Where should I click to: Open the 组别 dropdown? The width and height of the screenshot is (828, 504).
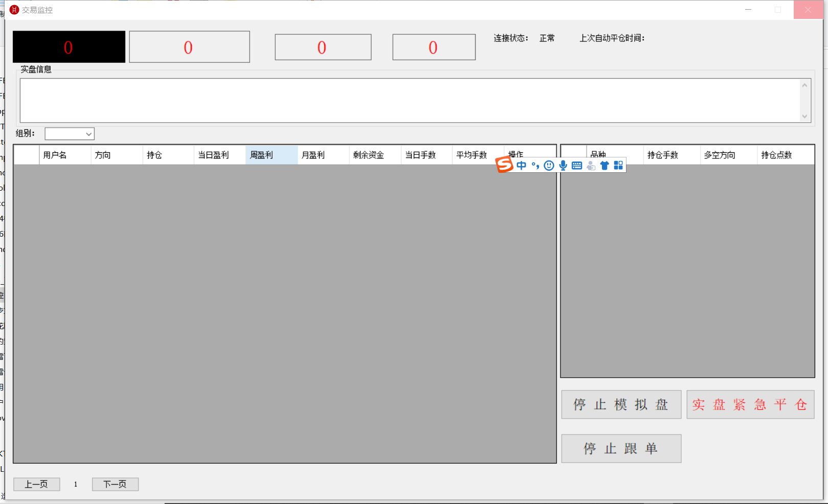click(70, 134)
